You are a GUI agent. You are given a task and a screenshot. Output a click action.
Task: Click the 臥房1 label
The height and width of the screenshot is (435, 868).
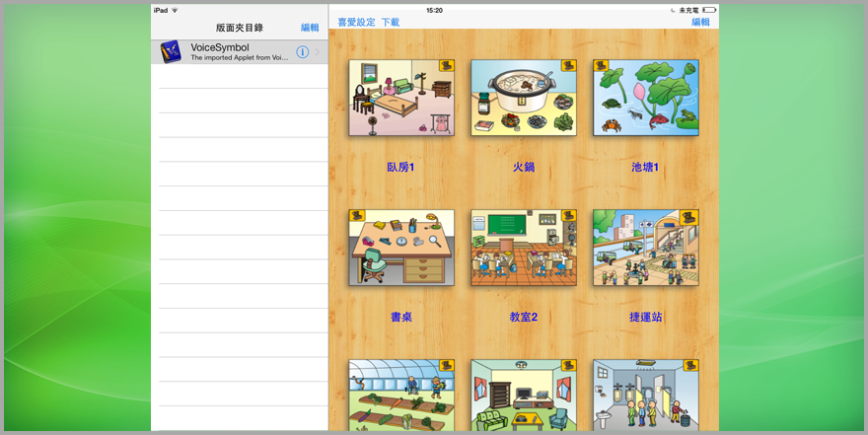(400, 167)
